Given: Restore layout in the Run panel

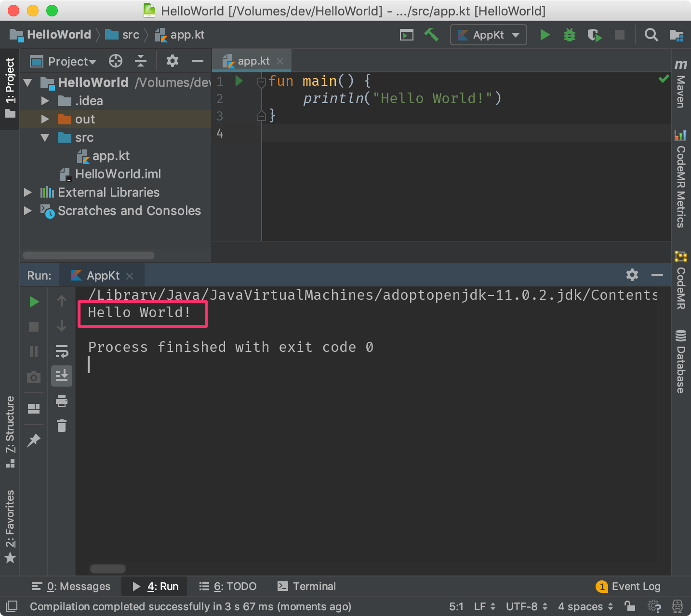Looking at the screenshot, I should (x=34, y=409).
